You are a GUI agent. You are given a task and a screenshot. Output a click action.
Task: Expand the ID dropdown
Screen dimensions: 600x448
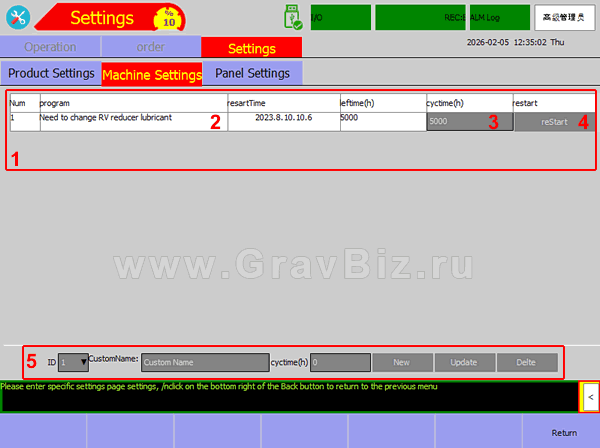(74, 362)
